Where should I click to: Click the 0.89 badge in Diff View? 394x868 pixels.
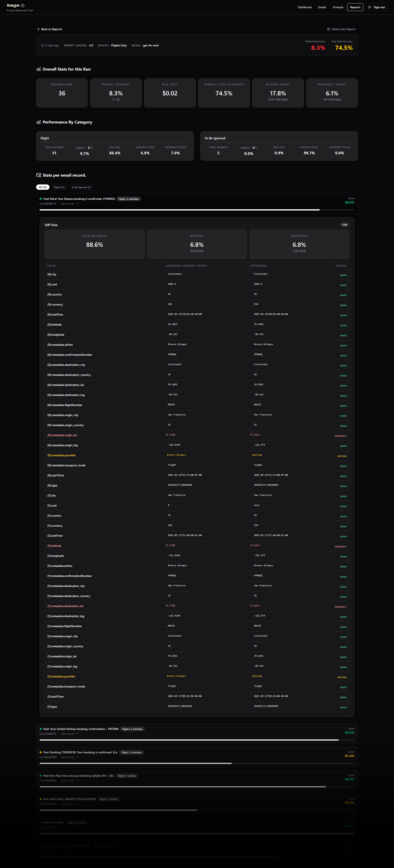point(345,225)
